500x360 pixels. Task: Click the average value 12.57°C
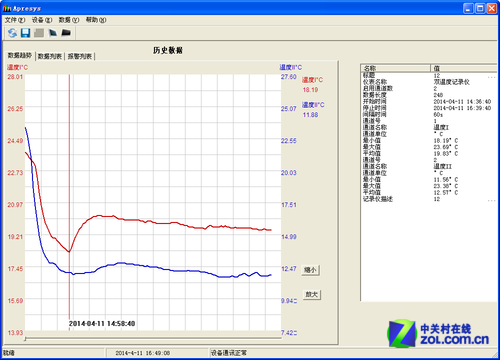tap(446, 192)
